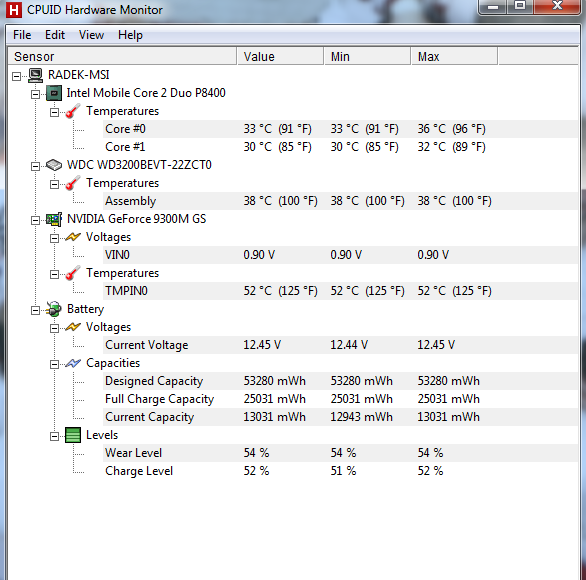Minimize the Hardware Monitor window
The width and height of the screenshot is (586, 580).
pyautogui.click(x=493, y=6)
